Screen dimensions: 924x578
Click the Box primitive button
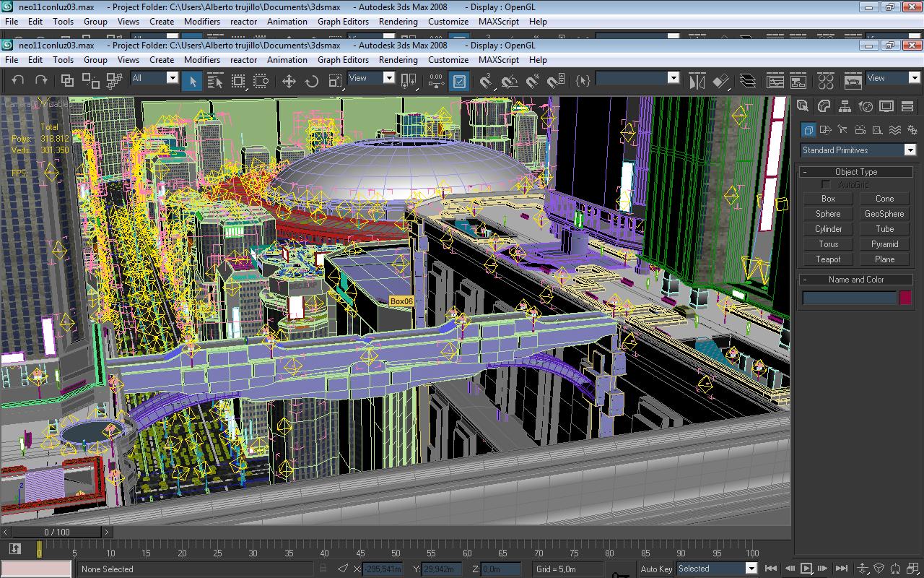click(x=828, y=199)
